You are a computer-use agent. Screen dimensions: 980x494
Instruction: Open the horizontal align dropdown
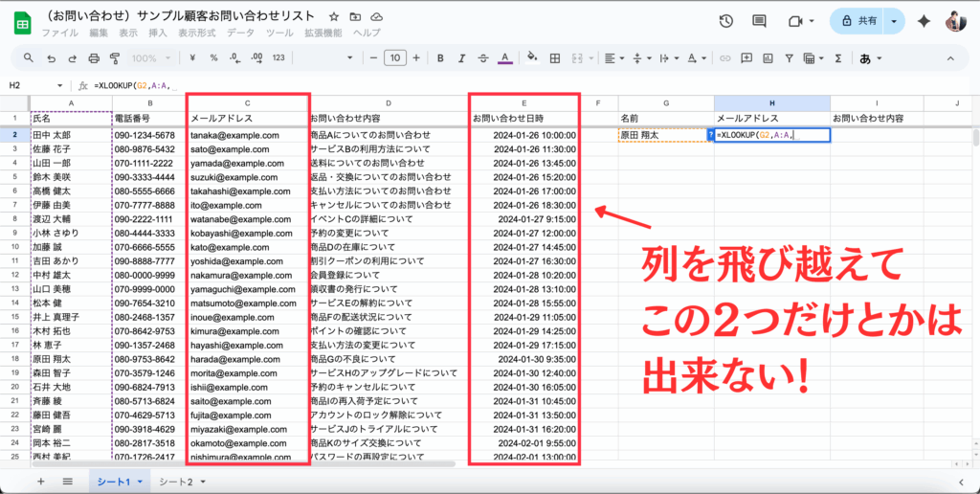615,58
